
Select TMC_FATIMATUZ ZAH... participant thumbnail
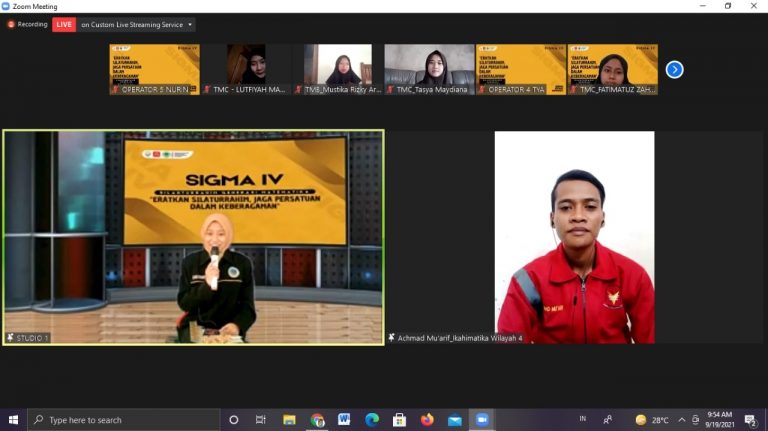click(612, 69)
